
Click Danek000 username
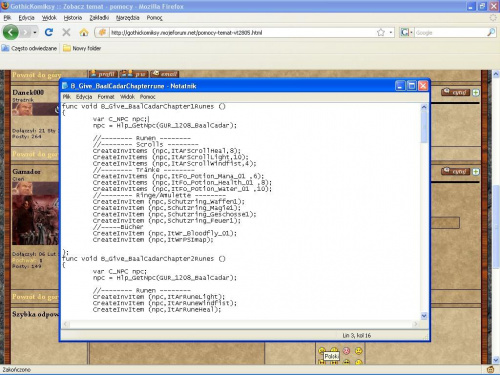tap(28, 92)
